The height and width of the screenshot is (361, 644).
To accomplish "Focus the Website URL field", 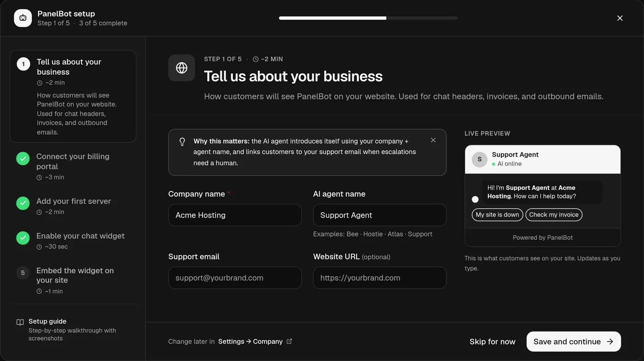I will click(380, 278).
